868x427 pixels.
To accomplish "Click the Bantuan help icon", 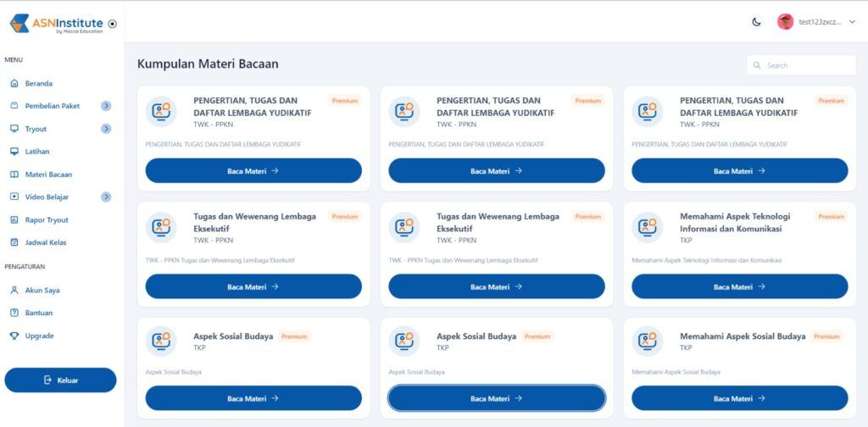I will pyautogui.click(x=14, y=313).
